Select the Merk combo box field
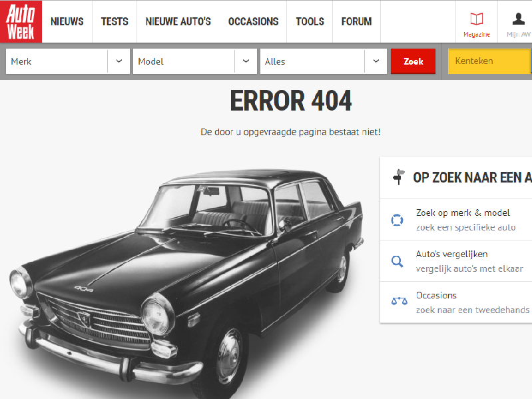This screenshot has width=532, height=399. tap(68, 61)
